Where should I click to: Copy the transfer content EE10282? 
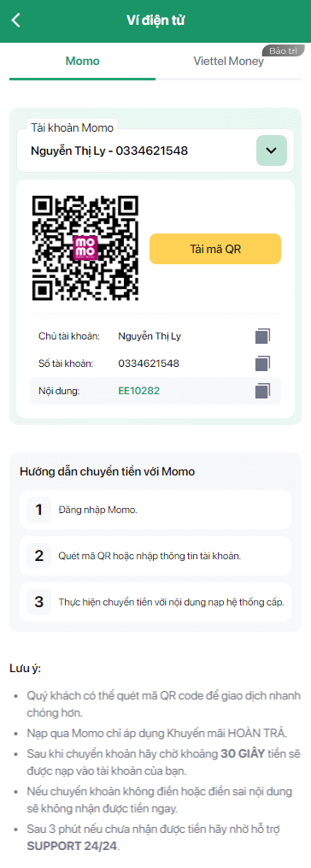(x=263, y=391)
